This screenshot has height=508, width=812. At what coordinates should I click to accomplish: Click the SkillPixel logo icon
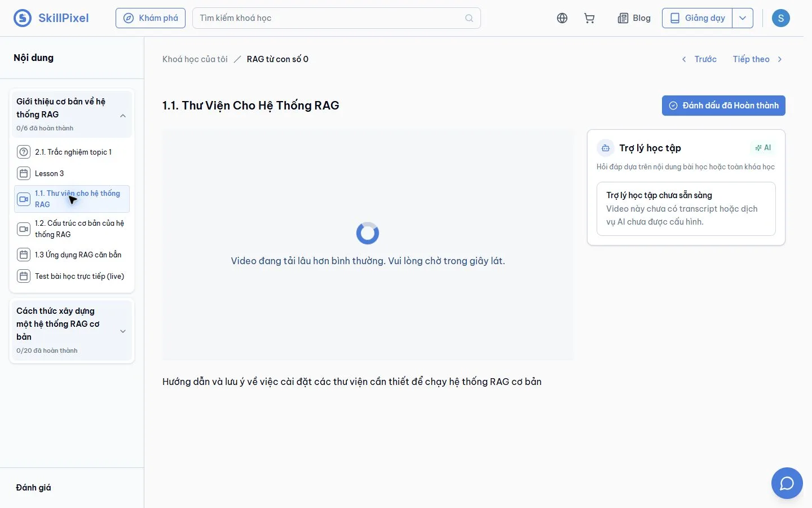pyautogui.click(x=23, y=18)
